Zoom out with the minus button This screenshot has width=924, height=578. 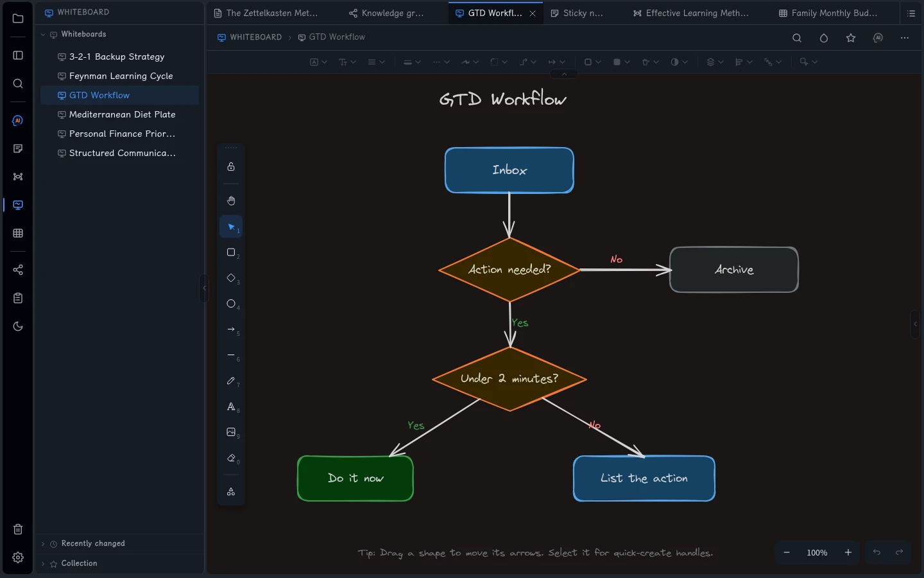coord(787,552)
